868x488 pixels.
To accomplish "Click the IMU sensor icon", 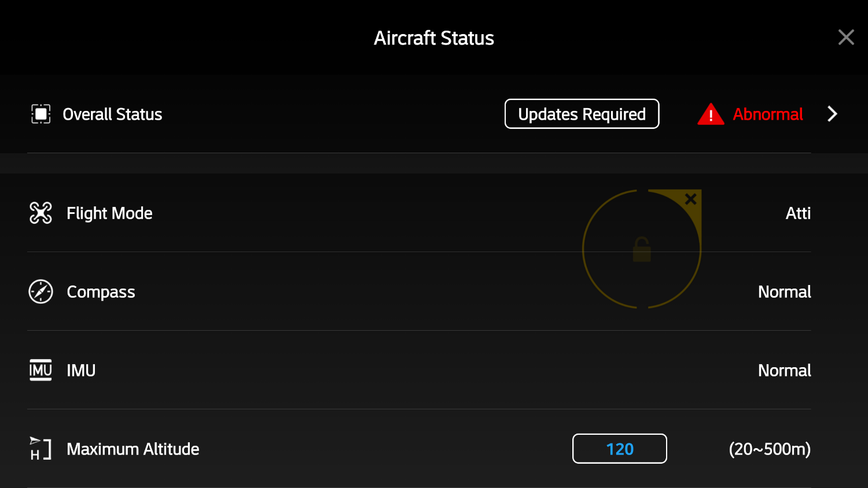I will (x=39, y=370).
